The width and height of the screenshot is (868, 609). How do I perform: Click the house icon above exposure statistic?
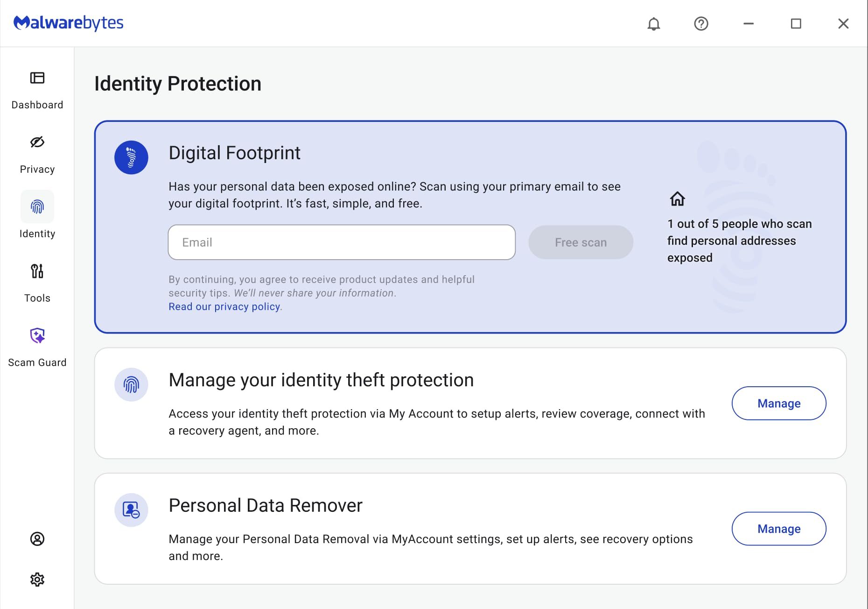pos(678,199)
